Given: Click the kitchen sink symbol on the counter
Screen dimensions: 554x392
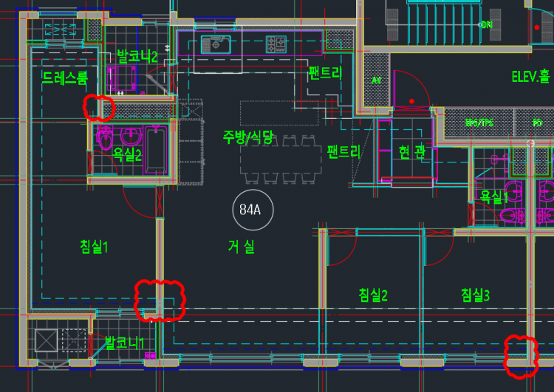Looking at the screenshot, I should coord(214,43).
